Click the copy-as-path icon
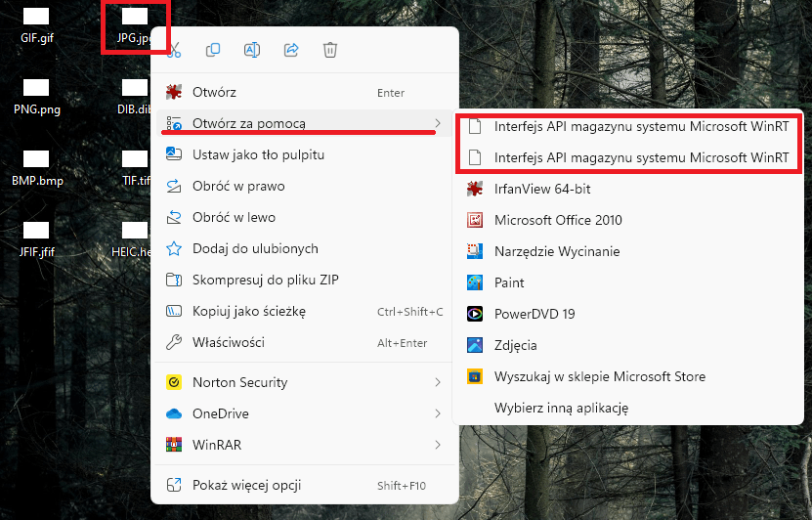This screenshot has width=812, height=520. (174, 311)
